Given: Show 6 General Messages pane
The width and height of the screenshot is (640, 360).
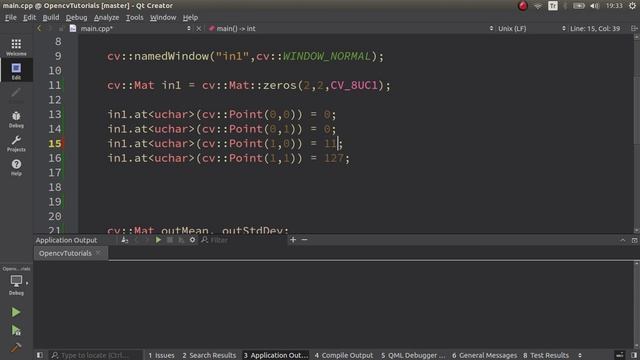Looking at the screenshot, I should coord(484,356).
